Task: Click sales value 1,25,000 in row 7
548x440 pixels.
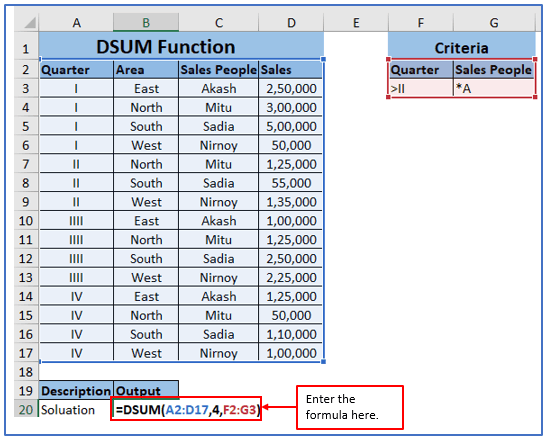Action: pos(291,164)
